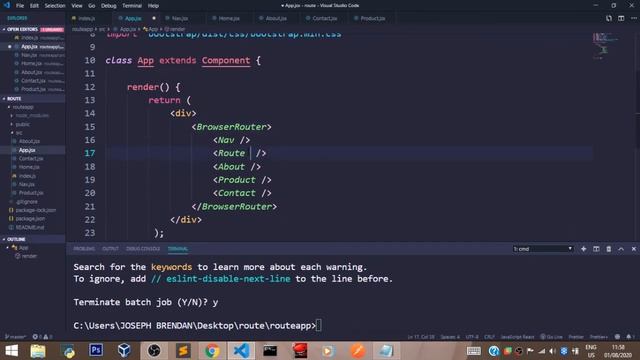640x360 pixels.
Task: Split the terminal pane
Action: [x=596, y=249]
